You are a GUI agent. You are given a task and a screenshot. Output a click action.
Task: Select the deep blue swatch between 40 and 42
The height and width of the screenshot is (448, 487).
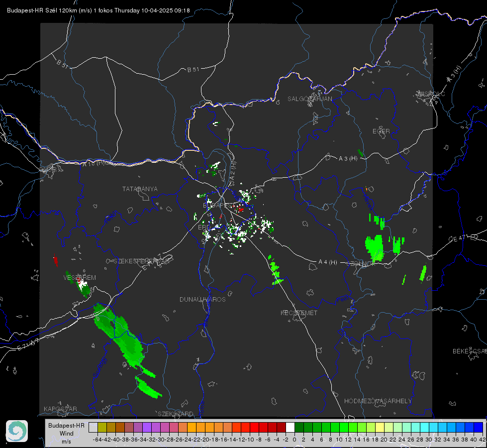(479, 427)
